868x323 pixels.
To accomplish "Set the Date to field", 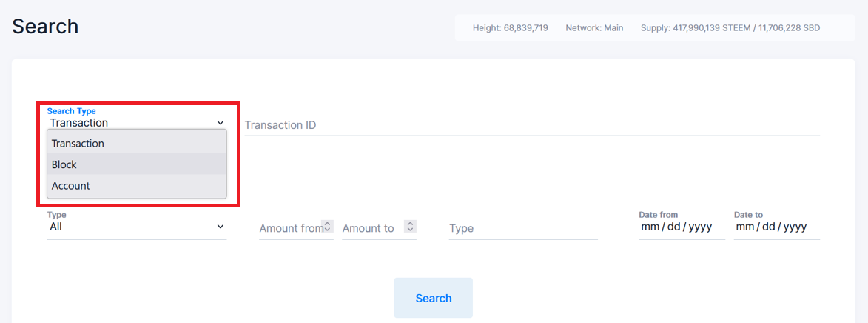I will 777,227.
